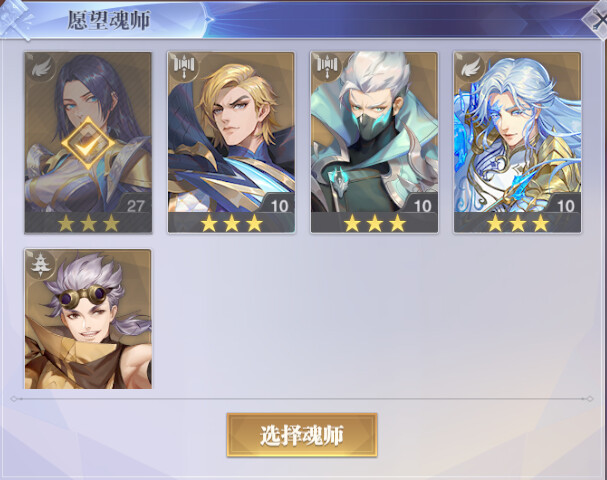Click the level 10 badge on blue-haired card
607x480 pixels.
pos(565,206)
